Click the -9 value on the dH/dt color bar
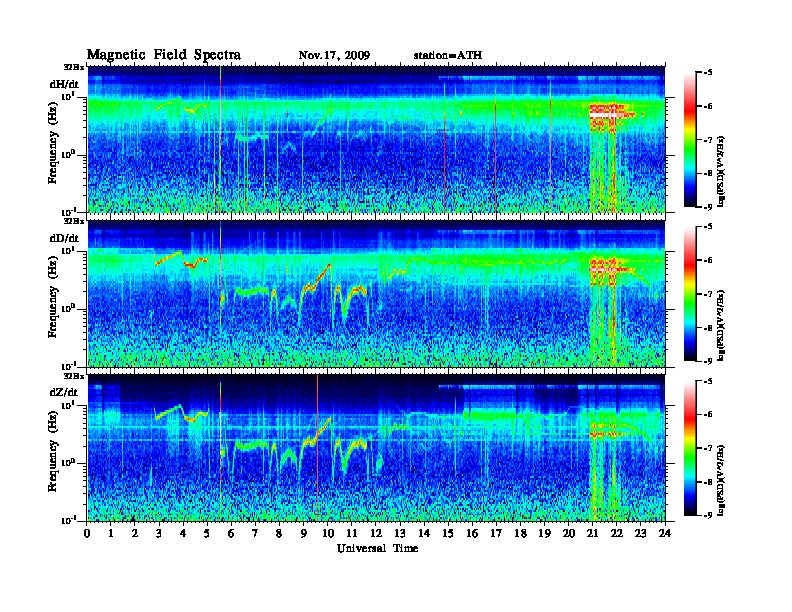The width and height of the screenshot is (792, 612). pyautogui.click(x=708, y=207)
